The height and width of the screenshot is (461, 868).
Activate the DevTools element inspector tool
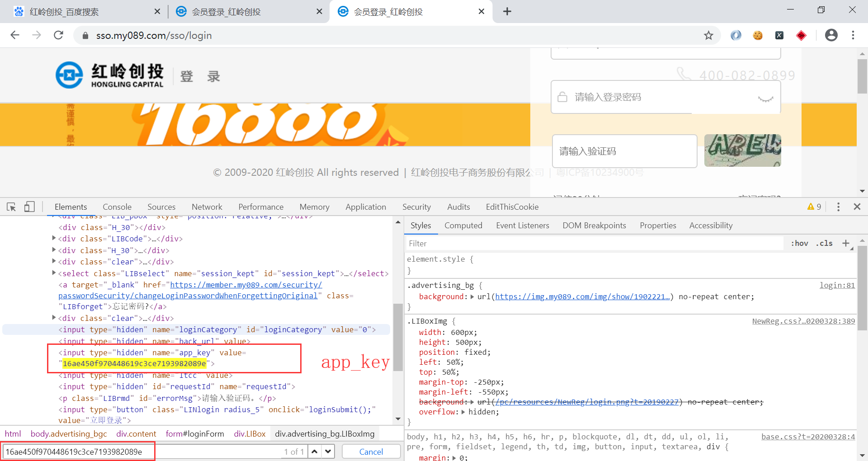tap(11, 207)
